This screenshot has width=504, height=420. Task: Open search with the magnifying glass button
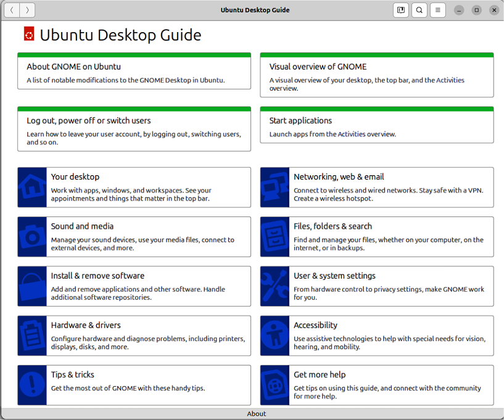click(419, 10)
